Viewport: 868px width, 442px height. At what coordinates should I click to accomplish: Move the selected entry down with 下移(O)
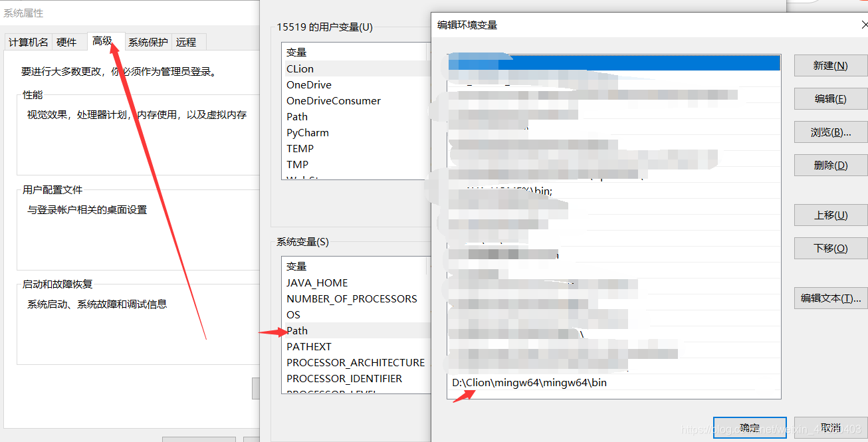[x=829, y=248]
